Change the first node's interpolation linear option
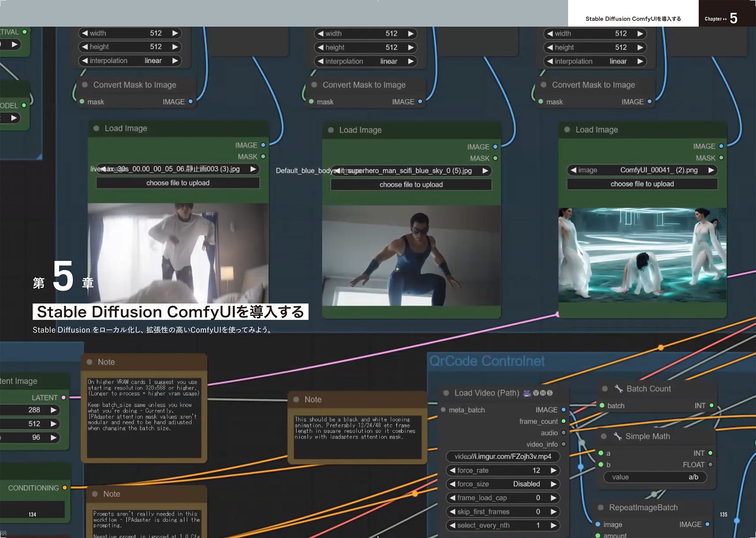The image size is (756, 538). click(153, 61)
